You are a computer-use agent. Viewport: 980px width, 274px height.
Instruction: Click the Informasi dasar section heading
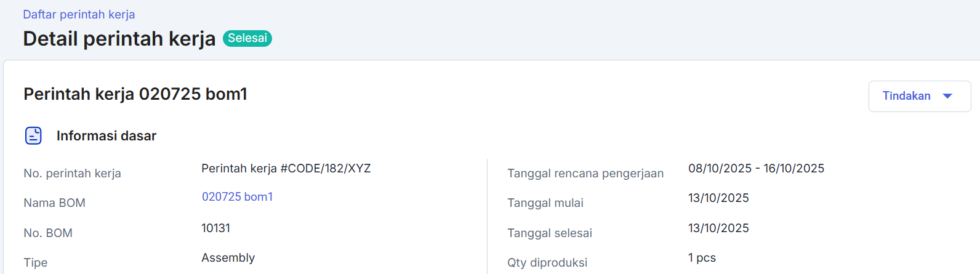pos(106,136)
